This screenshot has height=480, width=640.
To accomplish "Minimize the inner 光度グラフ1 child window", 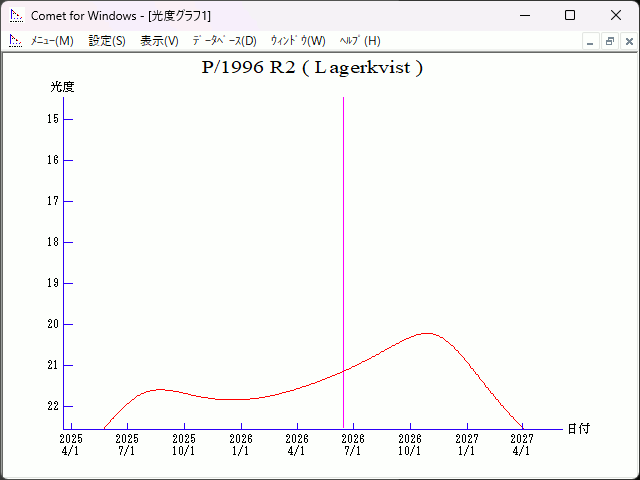I will point(591,41).
